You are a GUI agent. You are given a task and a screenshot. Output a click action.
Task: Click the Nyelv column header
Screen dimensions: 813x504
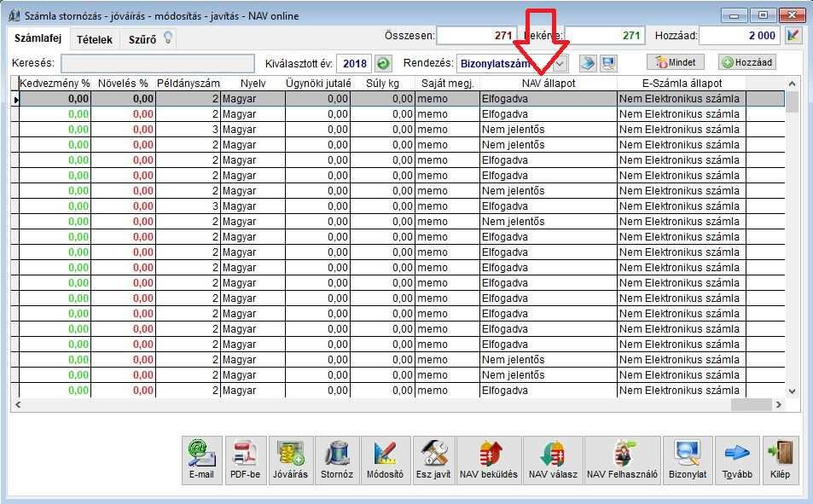pyautogui.click(x=253, y=83)
